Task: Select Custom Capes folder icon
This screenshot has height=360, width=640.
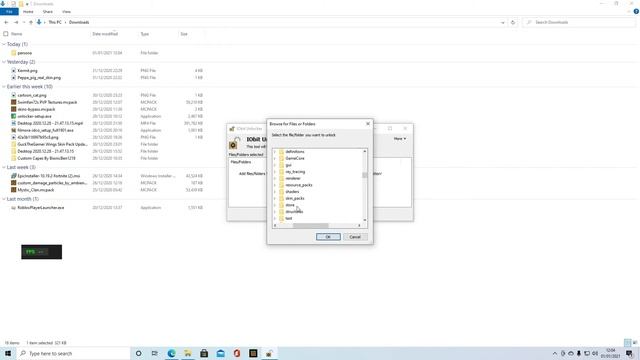Action: pyautogui.click(x=13, y=158)
